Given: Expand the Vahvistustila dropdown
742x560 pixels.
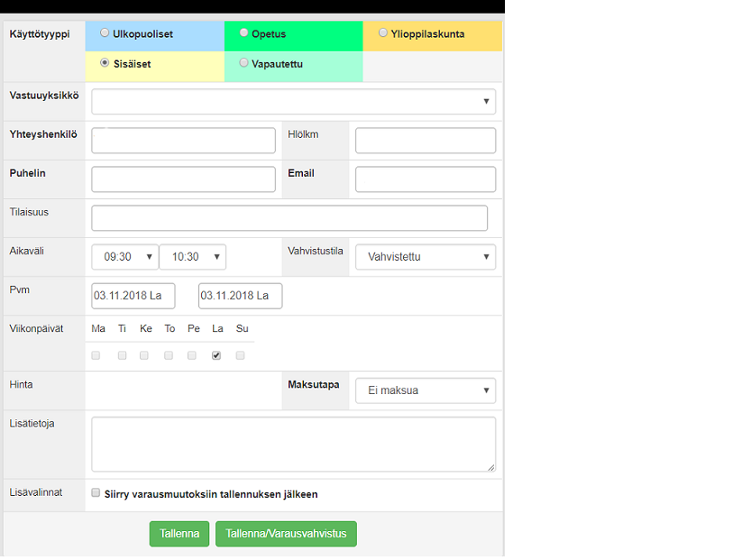Looking at the screenshot, I should pos(425,257).
